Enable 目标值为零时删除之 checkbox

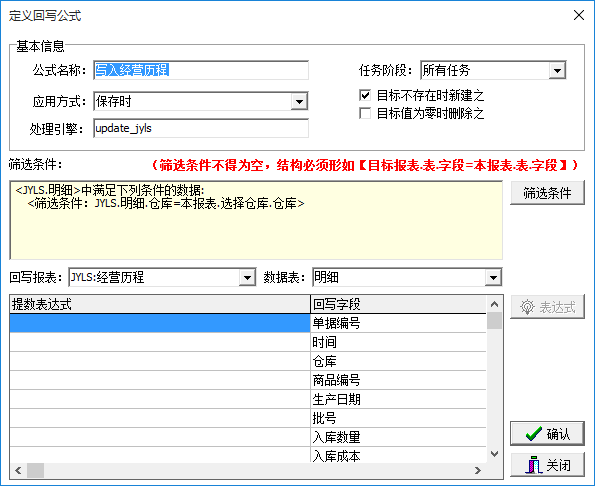(365, 113)
